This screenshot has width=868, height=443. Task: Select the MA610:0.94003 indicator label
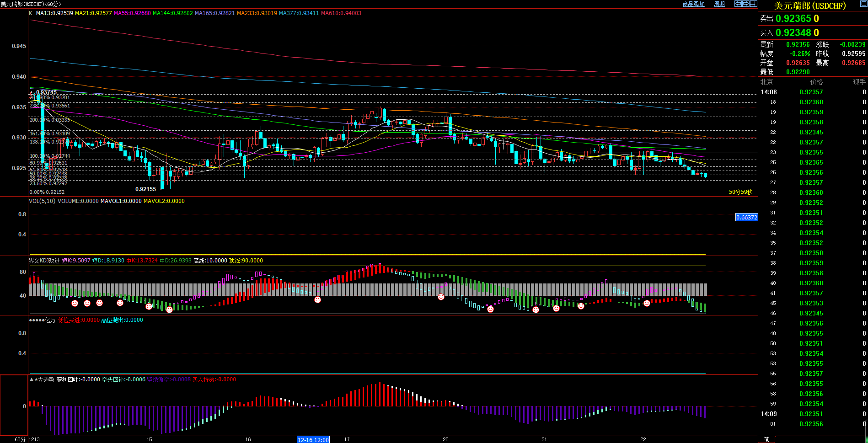click(x=341, y=13)
